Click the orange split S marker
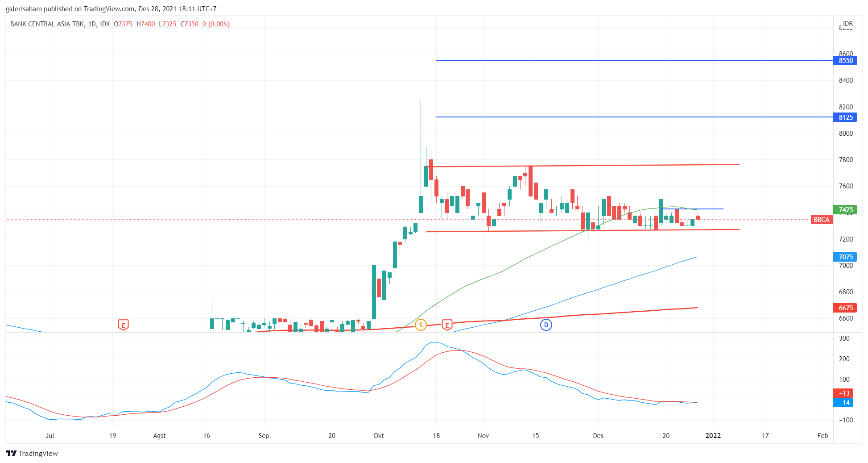868x463 pixels. (x=421, y=325)
